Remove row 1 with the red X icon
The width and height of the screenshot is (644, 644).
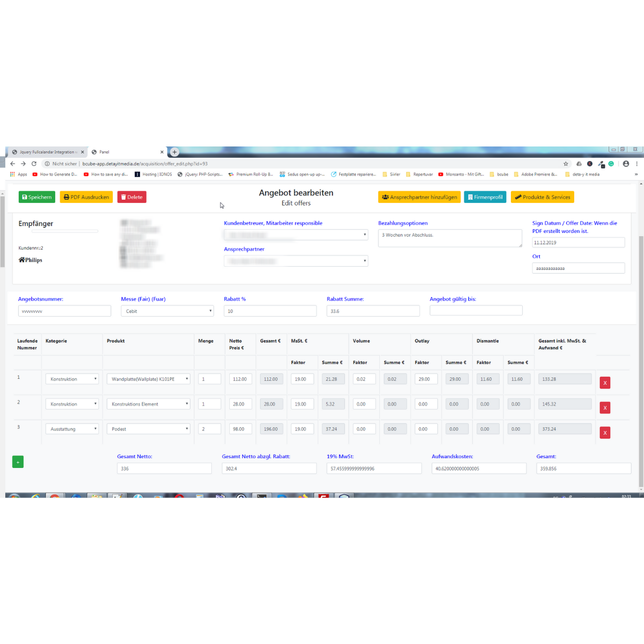pyautogui.click(x=605, y=383)
